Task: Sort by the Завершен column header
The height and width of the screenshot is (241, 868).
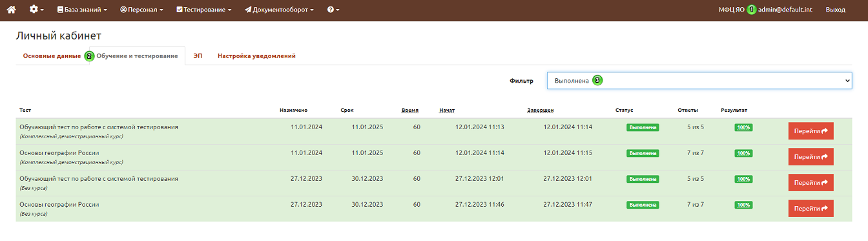Action: 541,110
